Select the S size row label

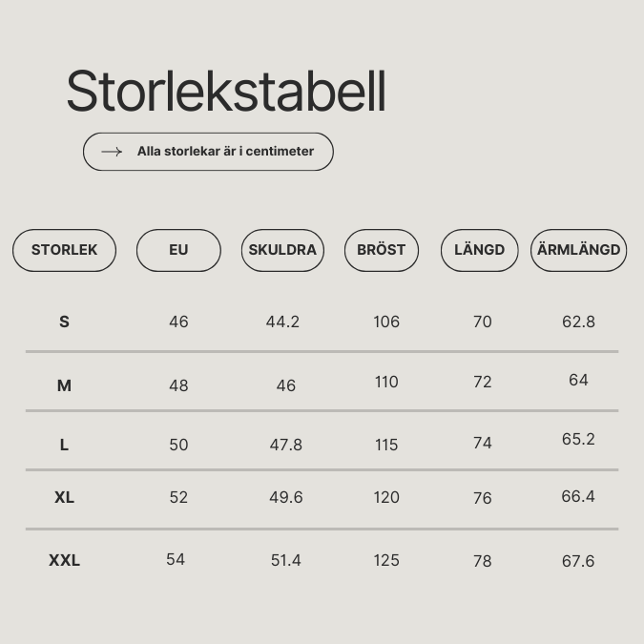click(64, 322)
